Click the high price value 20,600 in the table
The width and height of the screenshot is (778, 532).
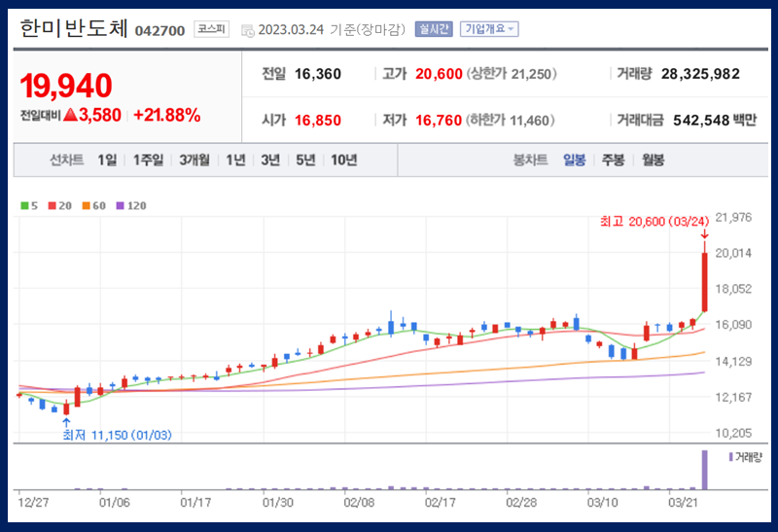click(x=439, y=74)
